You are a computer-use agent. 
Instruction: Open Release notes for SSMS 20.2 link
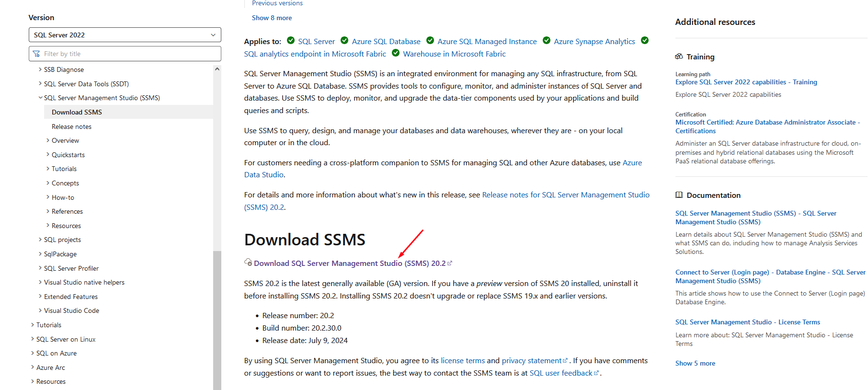coord(566,195)
